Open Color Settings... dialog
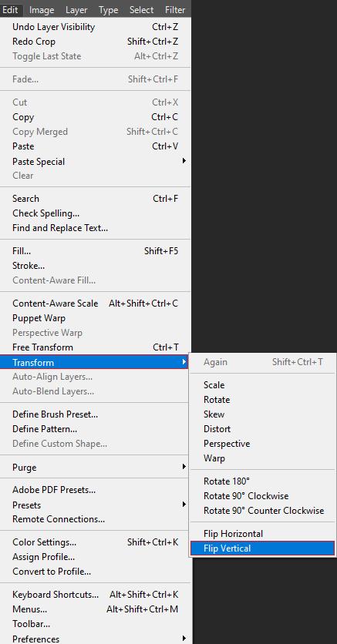This screenshot has width=337, height=644. pyautogui.click(x=96, y=542)
